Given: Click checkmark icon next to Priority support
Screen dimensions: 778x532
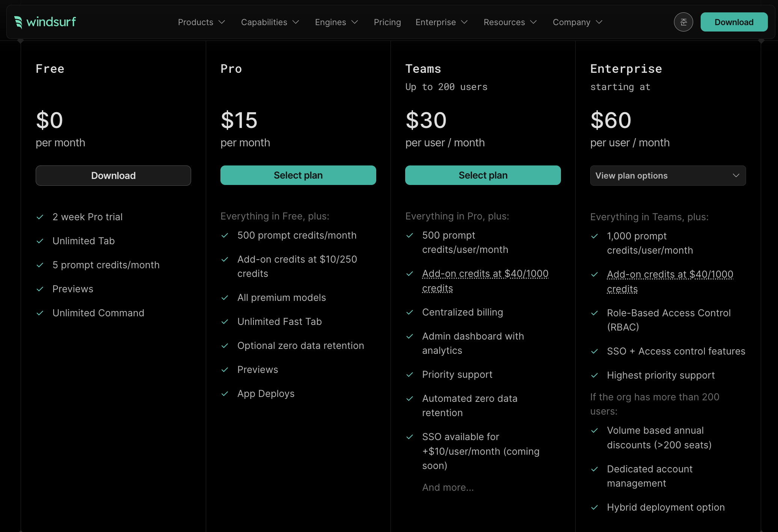Looking at the screenshot, I should tap(410, 375).
